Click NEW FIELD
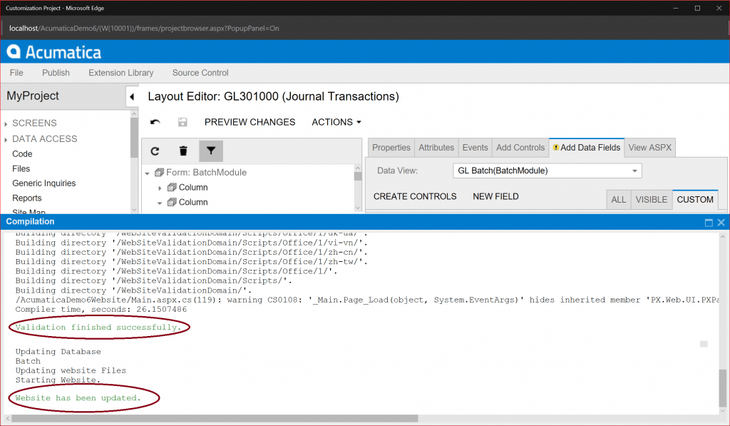Screen dimensions: 730x426 [495, 196]
